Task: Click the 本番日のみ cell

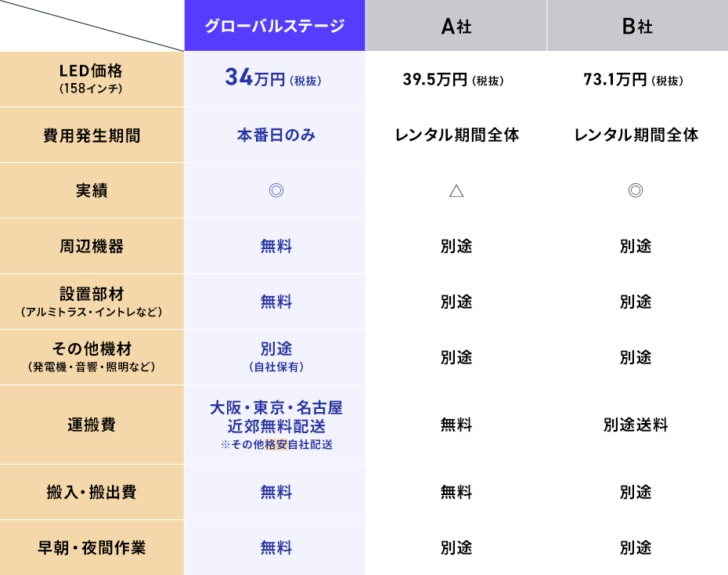Action: [276, 135]
